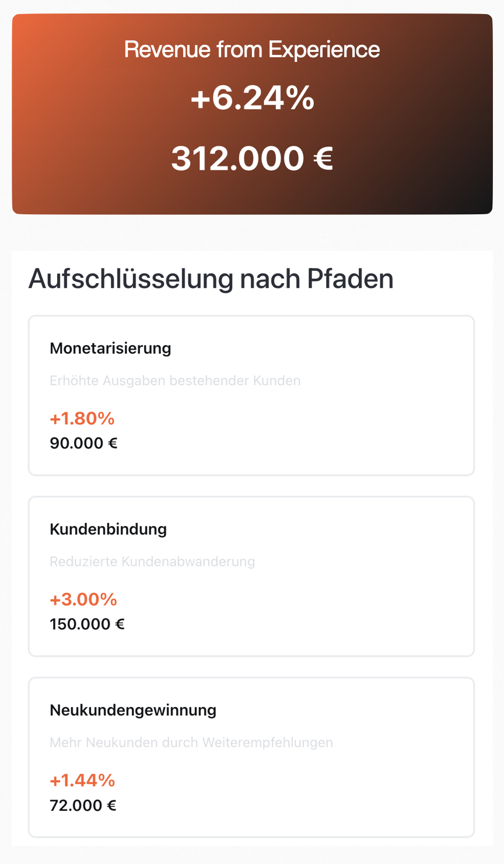Select the 90.000 € amount
The image size is (504, 864).
coord(83,443)
